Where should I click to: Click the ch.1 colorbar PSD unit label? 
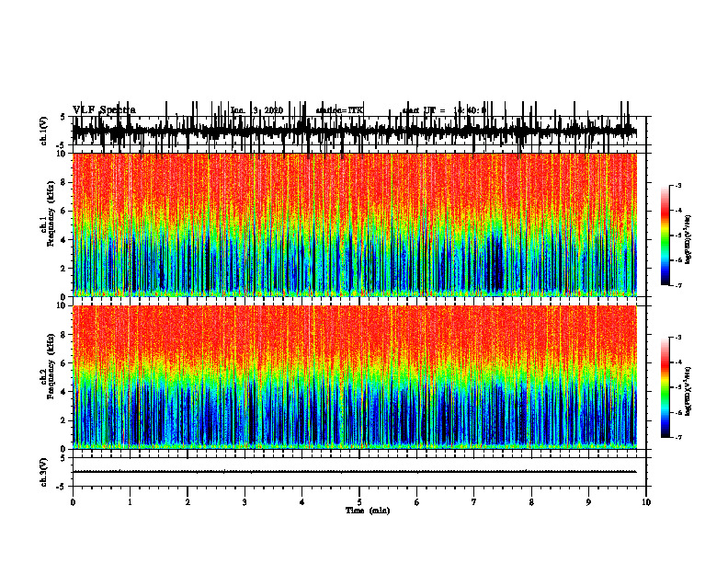(688, 240)
